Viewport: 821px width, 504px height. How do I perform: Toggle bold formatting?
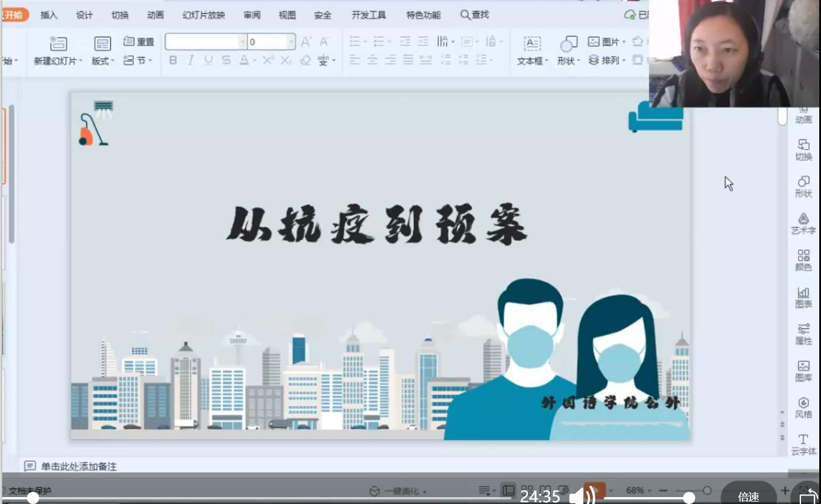(173, 60)
